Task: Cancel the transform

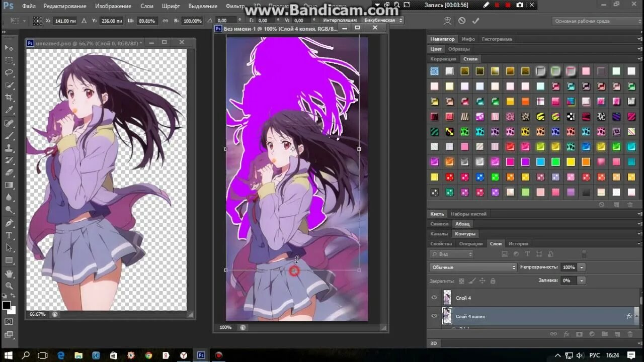Action: pos(462,21)
